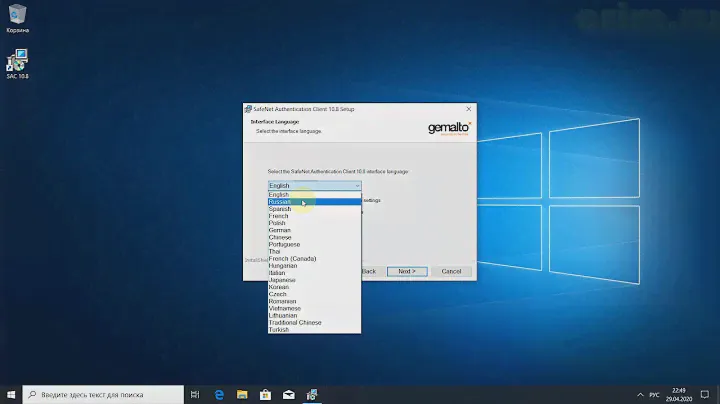Click the running installer icon in the taskbar

pyautogui.click(x=312, y=394)
